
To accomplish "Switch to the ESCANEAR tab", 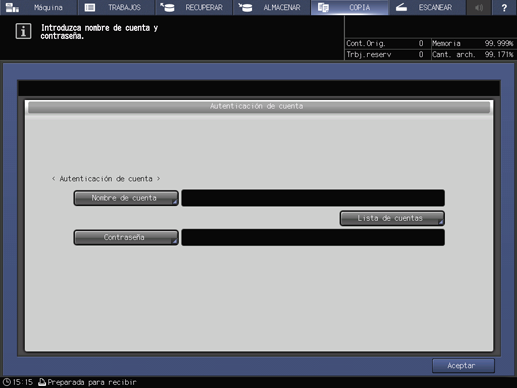I will click(x=427, y=7).
